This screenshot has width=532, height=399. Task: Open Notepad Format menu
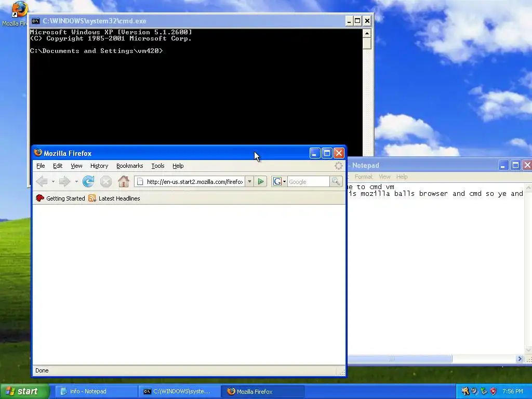[364, 177]
